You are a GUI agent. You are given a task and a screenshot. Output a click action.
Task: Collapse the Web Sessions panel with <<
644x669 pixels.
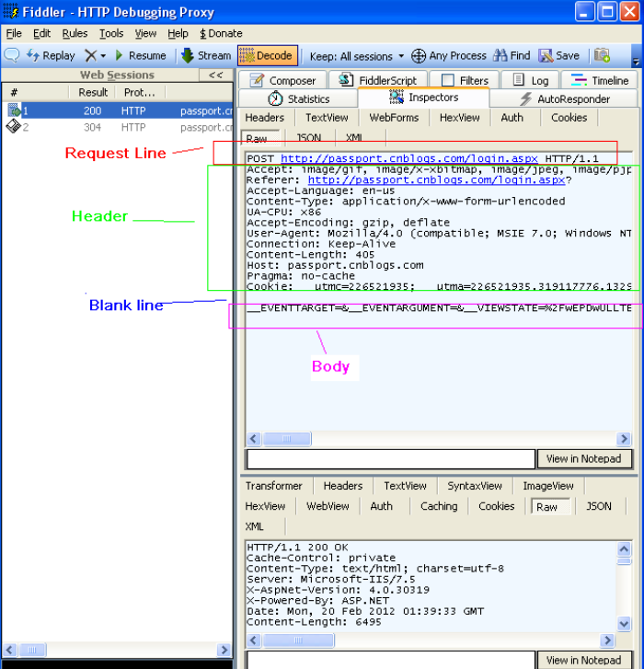(216, 75)
